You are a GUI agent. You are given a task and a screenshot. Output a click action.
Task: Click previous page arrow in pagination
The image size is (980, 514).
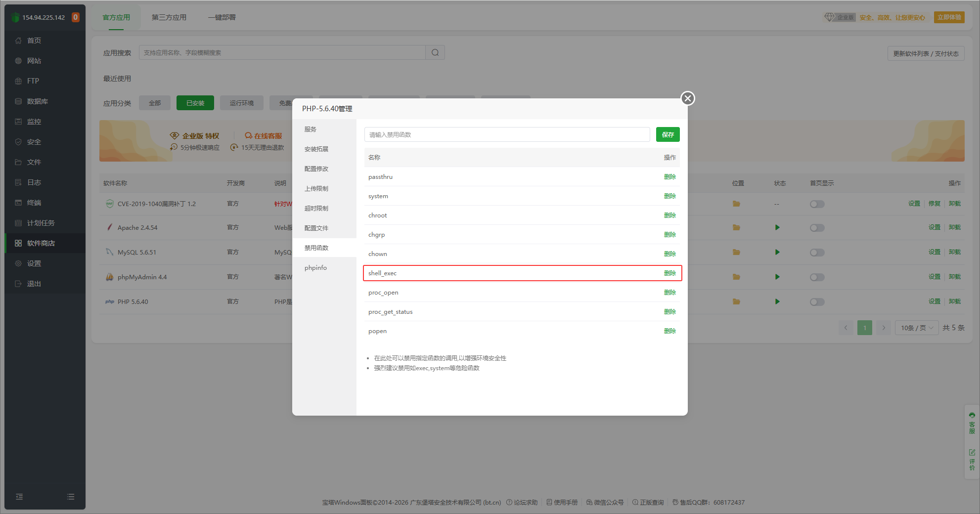846,328
